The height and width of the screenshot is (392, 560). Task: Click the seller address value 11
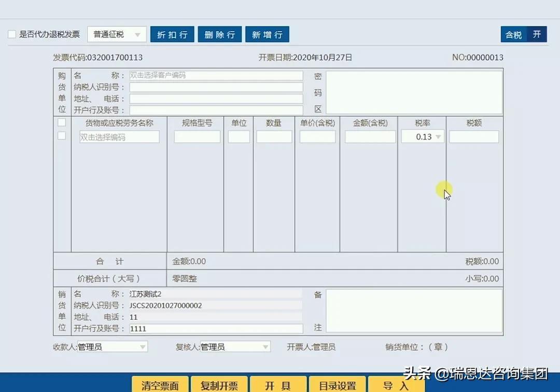[x=134, y=317]
